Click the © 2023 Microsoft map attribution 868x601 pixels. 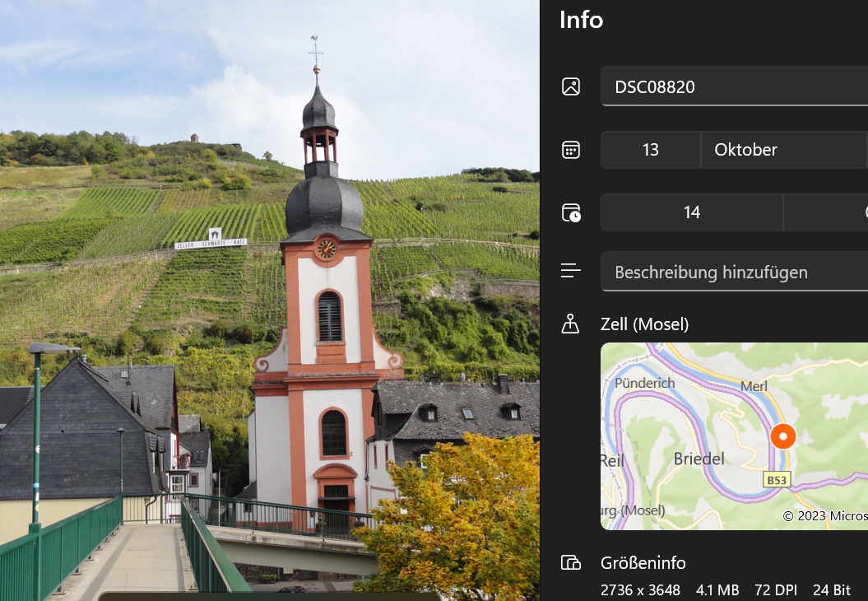(x=824, y=516)
